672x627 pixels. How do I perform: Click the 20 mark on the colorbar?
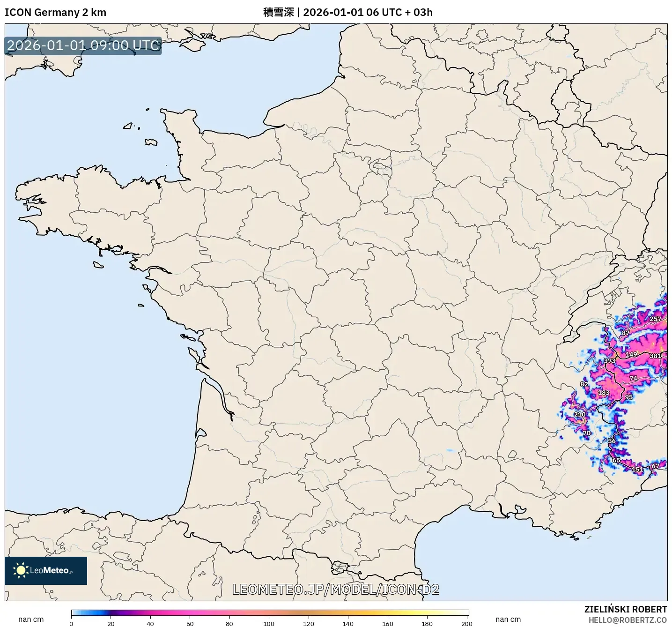coord(111,612)
